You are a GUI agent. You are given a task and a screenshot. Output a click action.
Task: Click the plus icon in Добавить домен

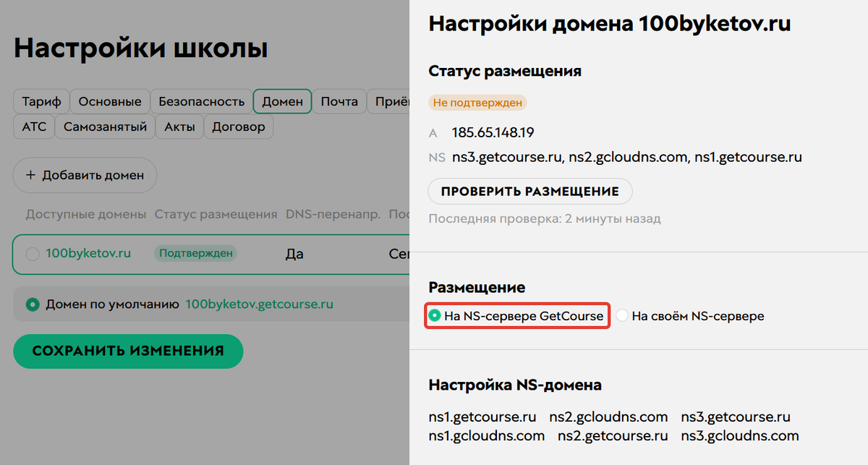point(30,175)
